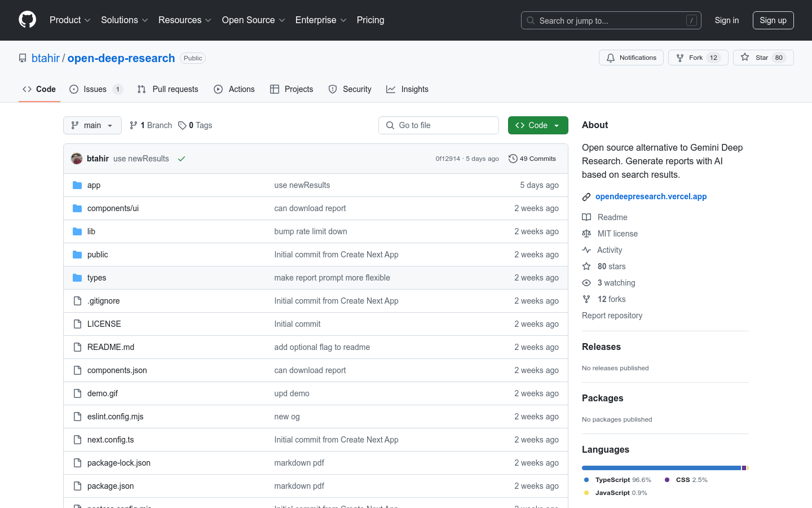Click the components/ui folder icon
812x508 pixels.
click(77, 208)
